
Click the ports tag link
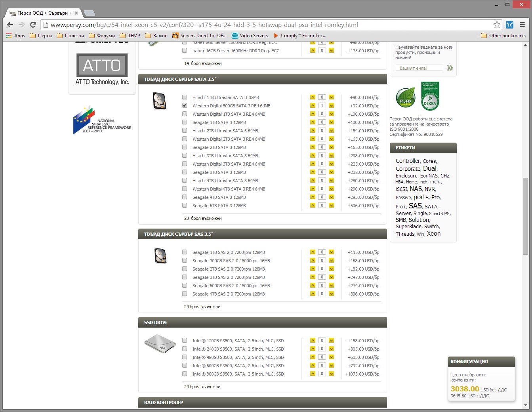(421, 197)
